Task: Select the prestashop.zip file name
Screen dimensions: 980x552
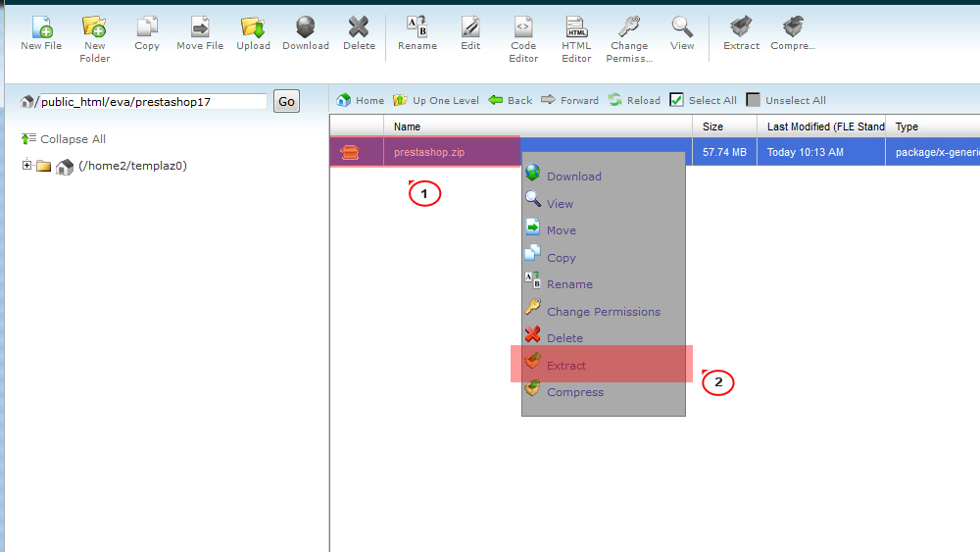Action: (x=429, y=152)
